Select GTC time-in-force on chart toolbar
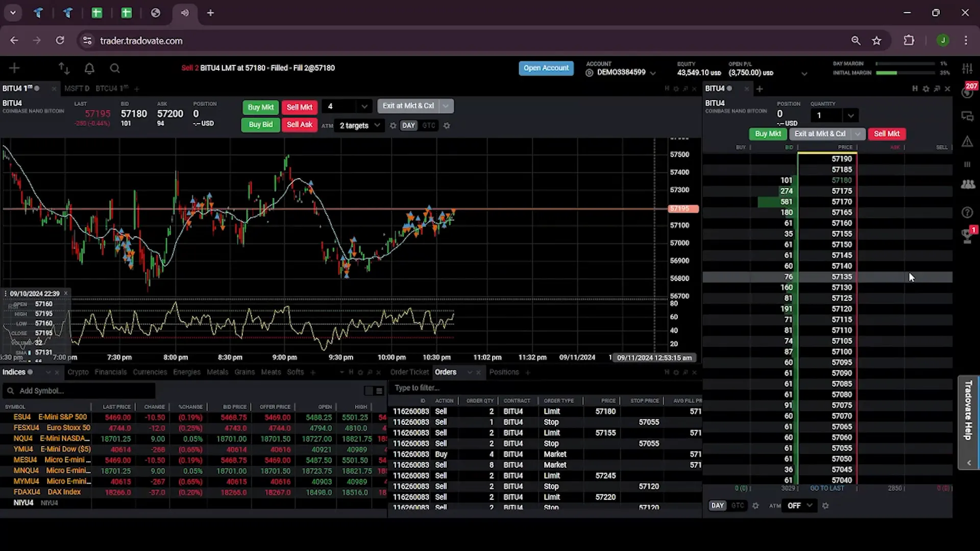 tap(429, 126)
